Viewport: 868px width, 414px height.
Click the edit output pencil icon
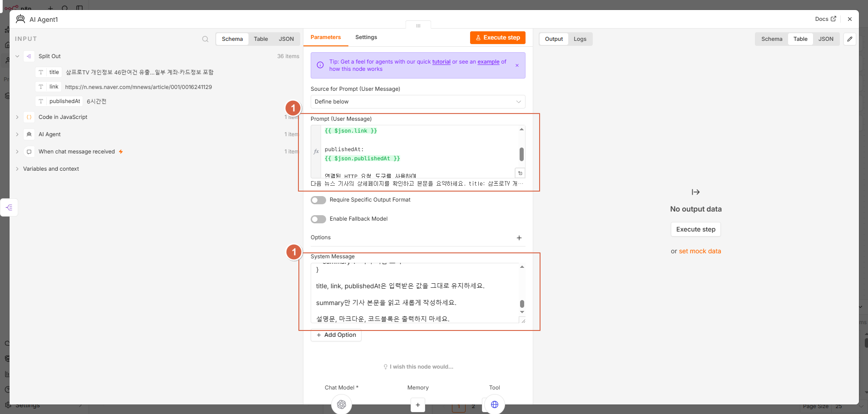pos(850,39)
